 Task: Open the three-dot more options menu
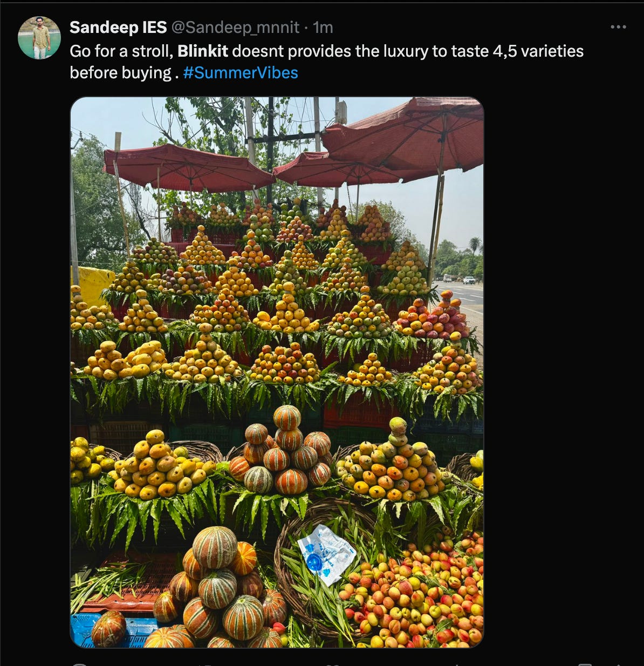pos(618,27)
